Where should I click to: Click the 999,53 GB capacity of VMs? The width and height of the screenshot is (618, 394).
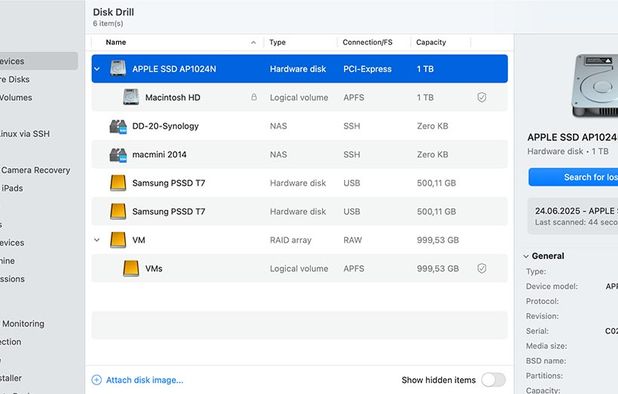[x=438, y=268]
